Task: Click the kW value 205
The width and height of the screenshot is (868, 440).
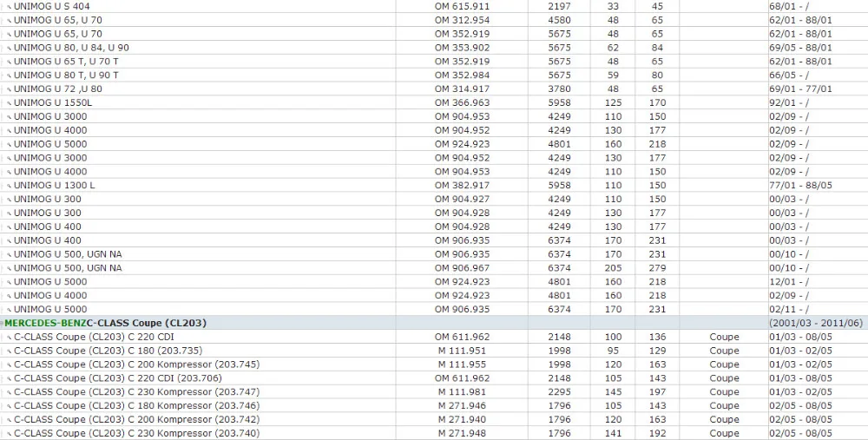Action: click(613, 268)
